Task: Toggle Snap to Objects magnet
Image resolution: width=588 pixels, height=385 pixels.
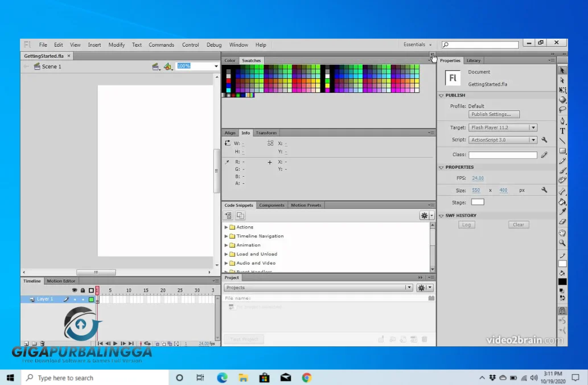Action: click(x=562, y=311)
